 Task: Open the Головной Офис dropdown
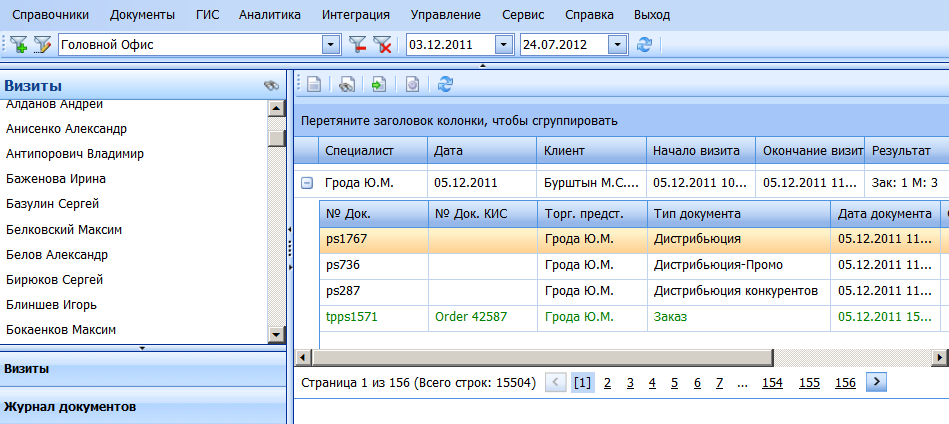(x=331, y=44)
